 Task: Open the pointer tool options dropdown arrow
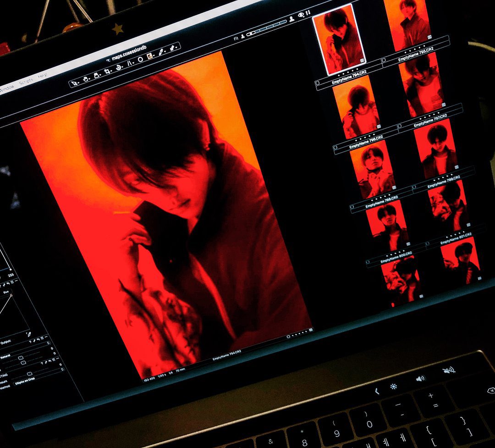[x=78, y=83]
